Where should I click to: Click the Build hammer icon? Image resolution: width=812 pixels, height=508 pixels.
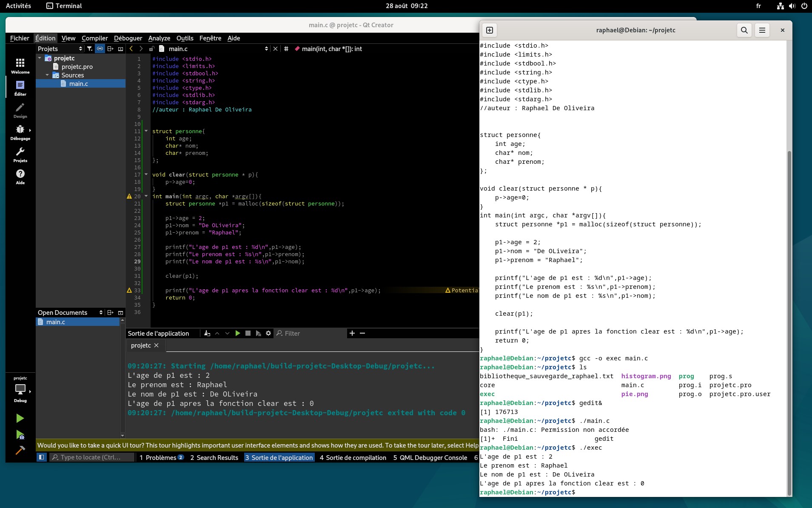pos(20,450)
